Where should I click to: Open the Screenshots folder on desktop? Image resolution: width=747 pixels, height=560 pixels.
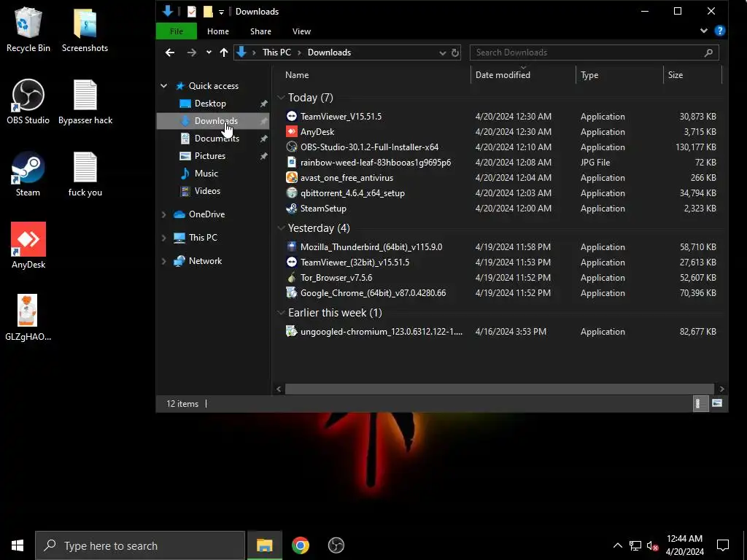(x=85, y=29)
